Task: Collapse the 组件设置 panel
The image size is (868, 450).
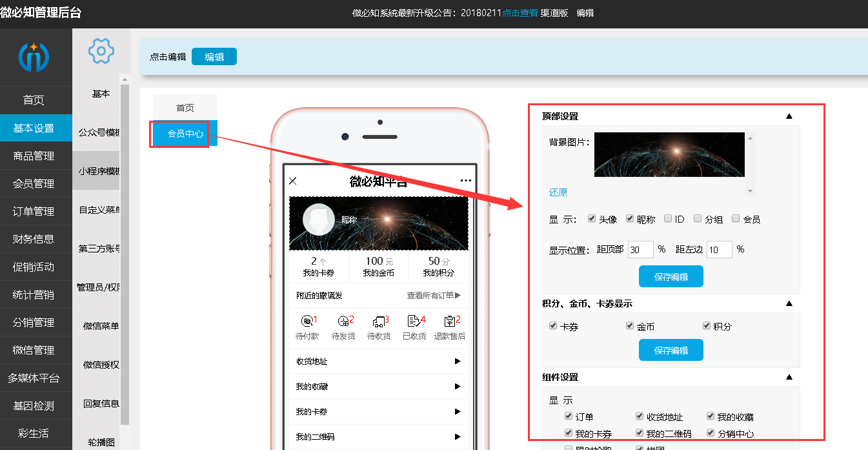Action: (x=789, y=376)
